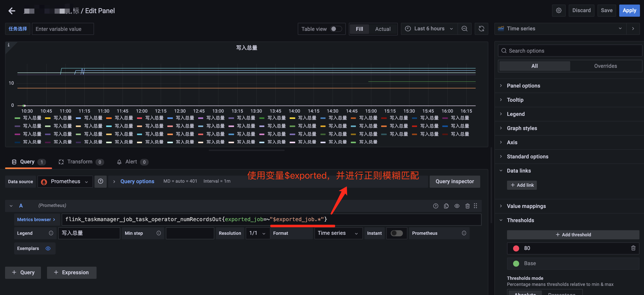Toggle the Table view switch
This screenshot has height=295, width=644.
click(336, 29)
